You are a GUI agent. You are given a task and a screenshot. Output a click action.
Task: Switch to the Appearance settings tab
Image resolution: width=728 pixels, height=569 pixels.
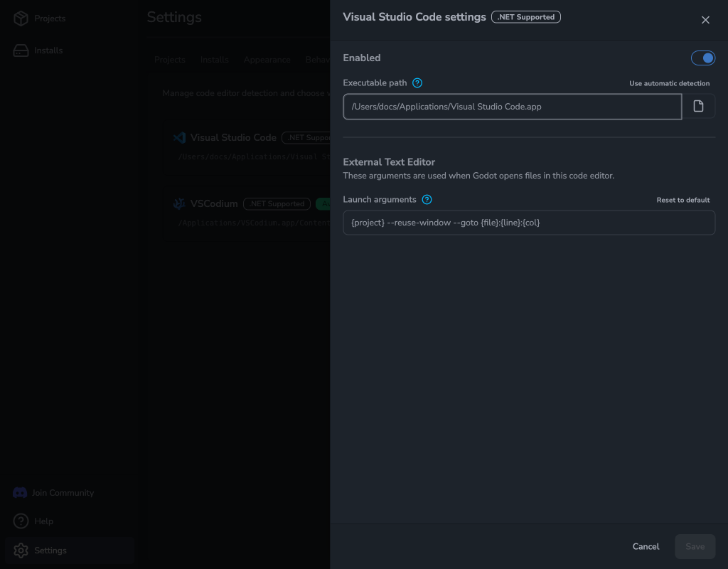pyautogui.click(x=267, y=60)
